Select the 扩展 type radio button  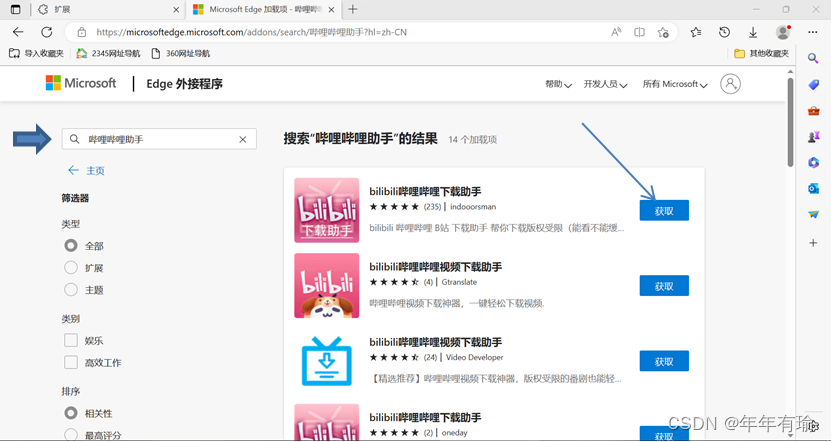(71, 267)
